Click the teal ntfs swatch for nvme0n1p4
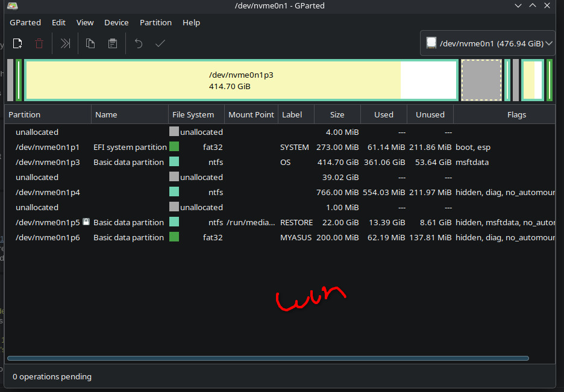 174,192
